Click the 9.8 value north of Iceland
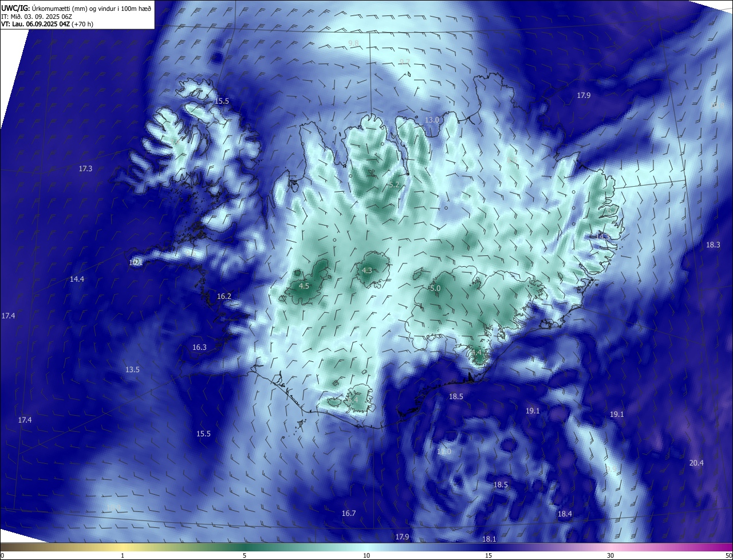The height and width of the screenshot is (560, 733). coord(353,43)
